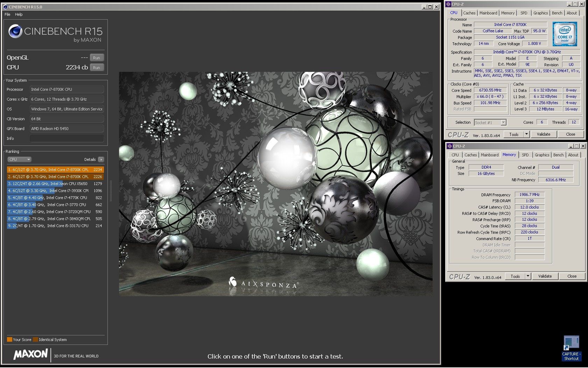Switch to Caches tab in upper CPU-Z window
588x368 pixels.
point(469,13)
